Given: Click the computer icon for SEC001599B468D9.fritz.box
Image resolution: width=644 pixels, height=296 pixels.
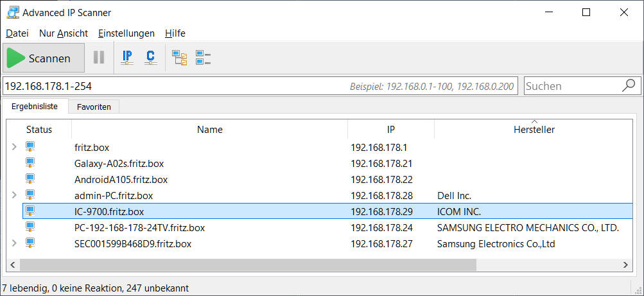Looking at the screenshot, I should tap(30, 243).
